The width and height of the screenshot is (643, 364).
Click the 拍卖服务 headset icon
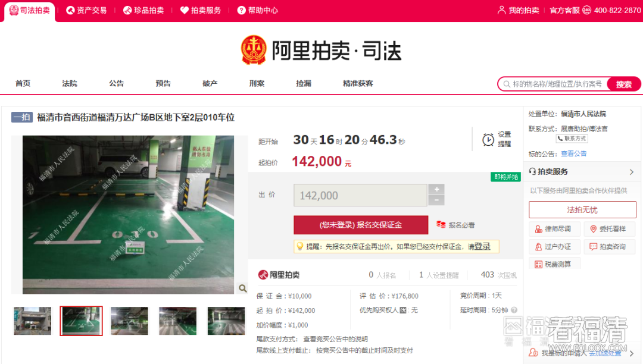[532, 171]
